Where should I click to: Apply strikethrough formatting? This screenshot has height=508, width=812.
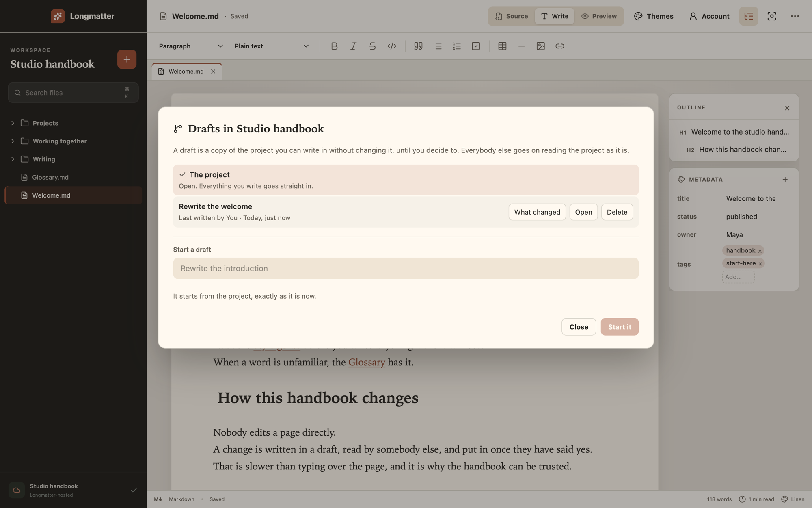[x=372, y=46]
